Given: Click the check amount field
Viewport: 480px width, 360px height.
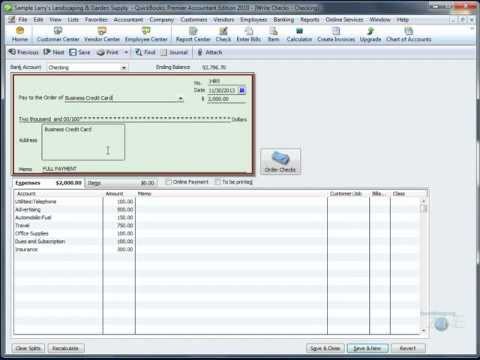Looking at the screenshot, I should [x=227, y=99].
